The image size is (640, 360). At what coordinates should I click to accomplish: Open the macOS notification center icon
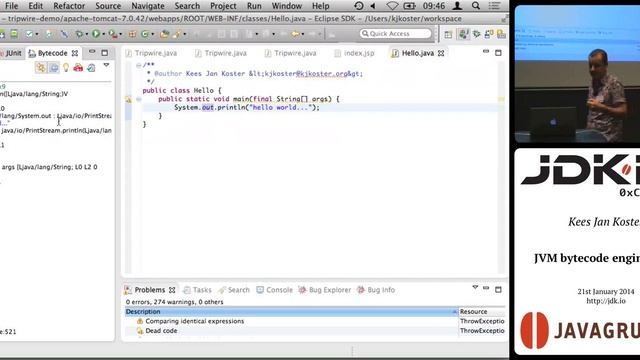[494, 6]
